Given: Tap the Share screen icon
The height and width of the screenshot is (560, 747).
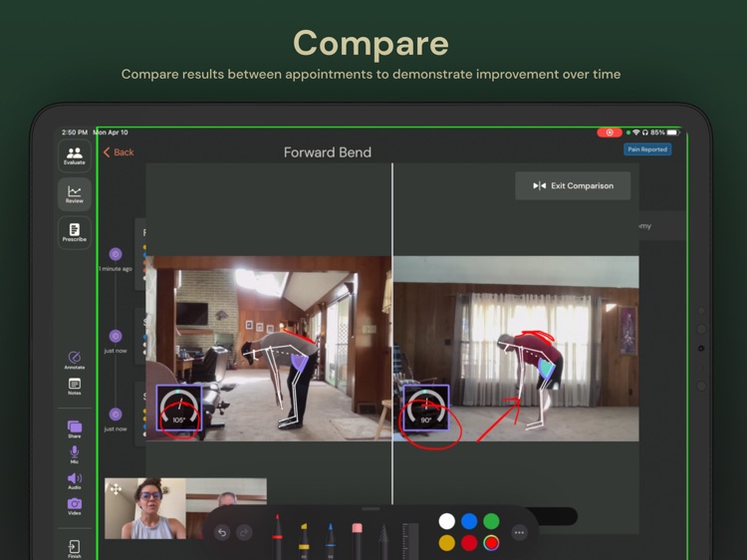Looking at the screenshot, I should click(75, 428).
